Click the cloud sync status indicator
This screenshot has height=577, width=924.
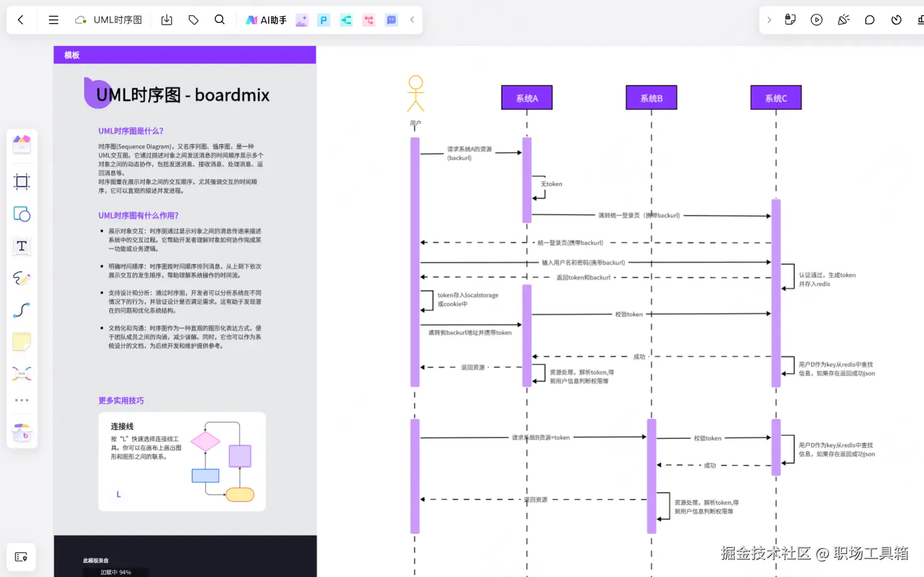pyautogui.click(x=79, y=19)
